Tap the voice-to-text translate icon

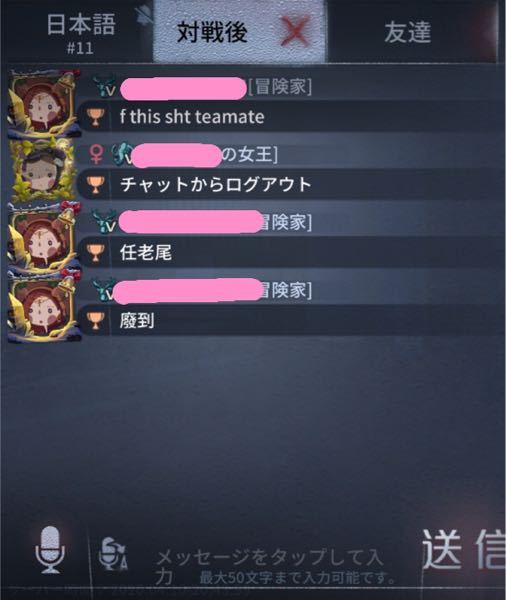[x=113, y=554]
